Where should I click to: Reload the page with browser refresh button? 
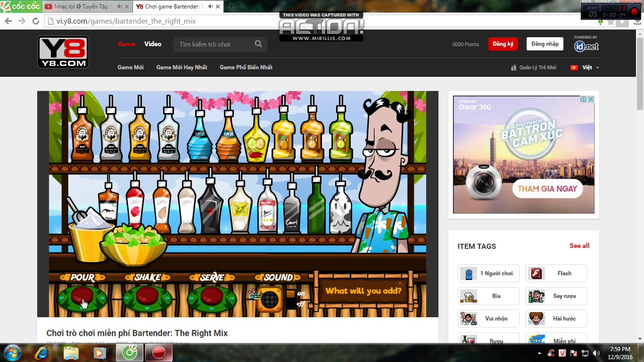coord(35,21)
